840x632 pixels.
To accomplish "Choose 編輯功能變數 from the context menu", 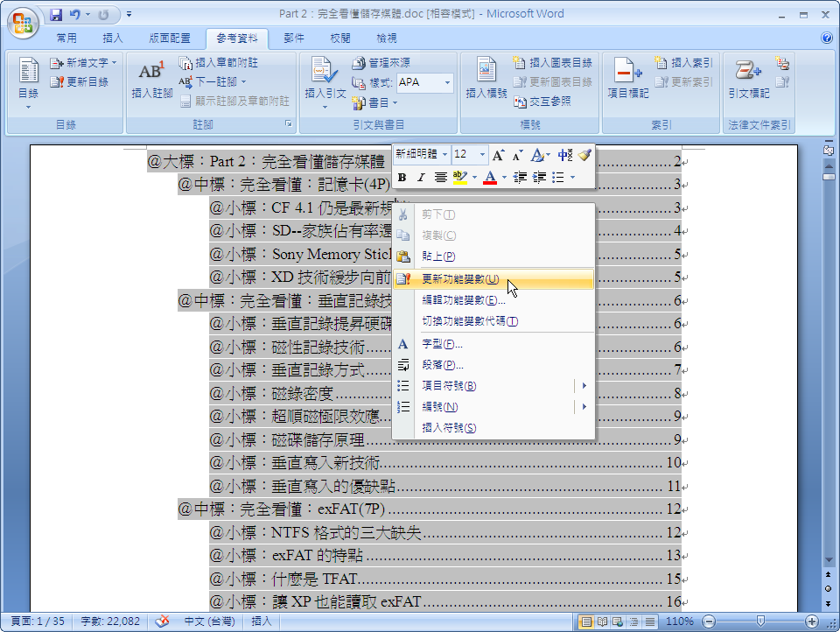I will tap(493, 300).
